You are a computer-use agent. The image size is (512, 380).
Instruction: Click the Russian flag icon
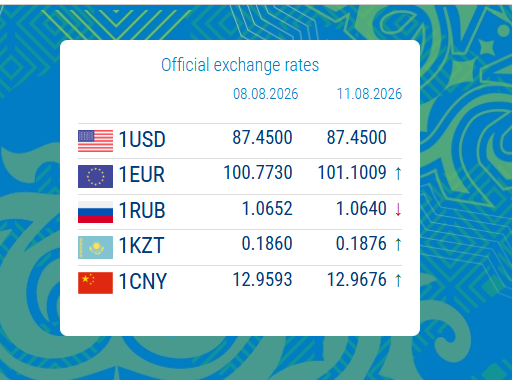[x=95, y=212]
